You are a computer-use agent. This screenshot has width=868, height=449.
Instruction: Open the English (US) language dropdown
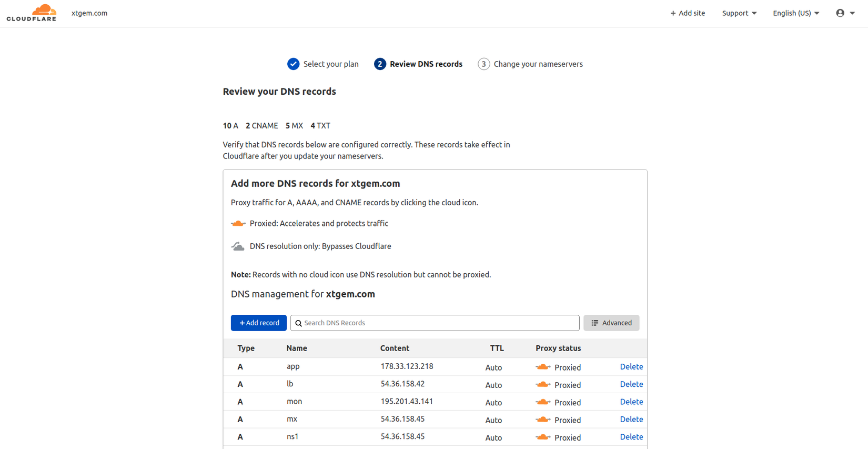(x=796, y=13)
